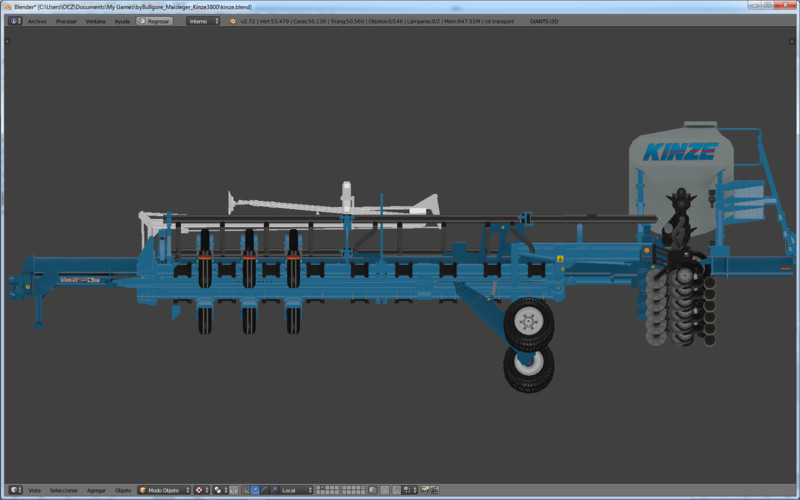
Task: Select the translate manipulator arrow icon
Action: (x=254, y=490)
